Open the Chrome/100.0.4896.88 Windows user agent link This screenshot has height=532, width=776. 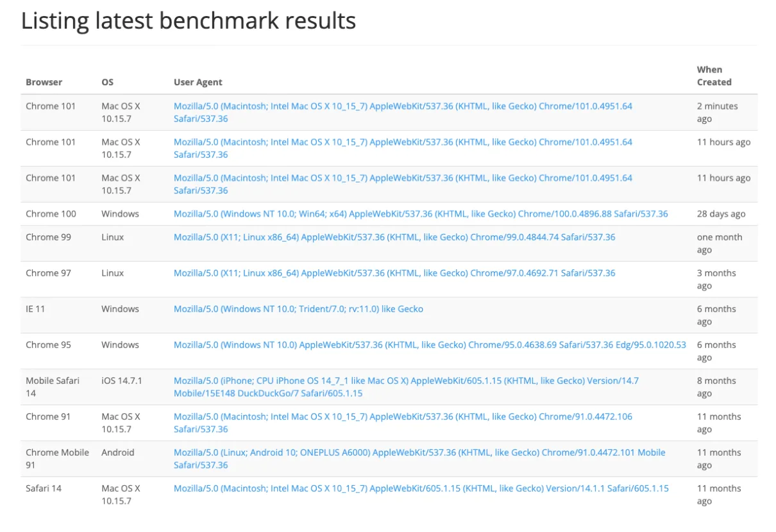pyautogui.click(x=421, y=214)
